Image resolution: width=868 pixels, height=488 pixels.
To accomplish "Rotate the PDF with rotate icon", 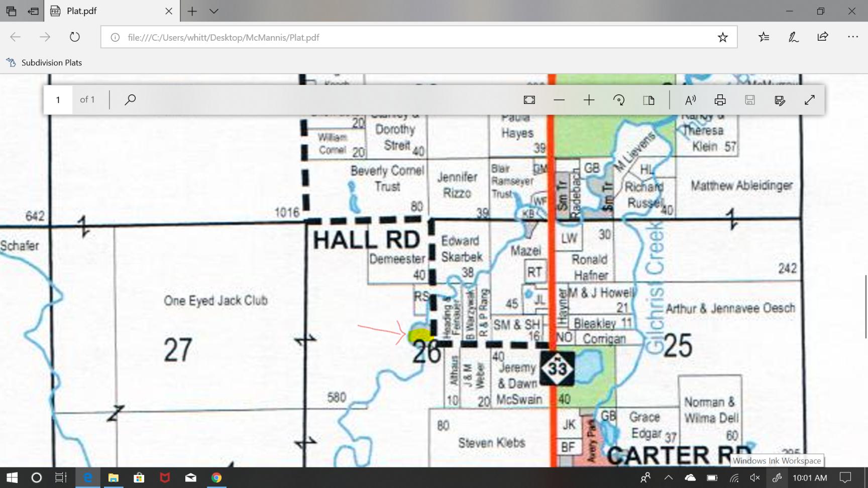I will [x=619, y=100].
